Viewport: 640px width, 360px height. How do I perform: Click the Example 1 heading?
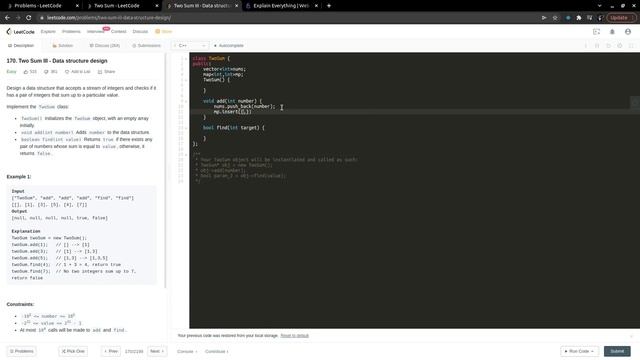point(19,177)
